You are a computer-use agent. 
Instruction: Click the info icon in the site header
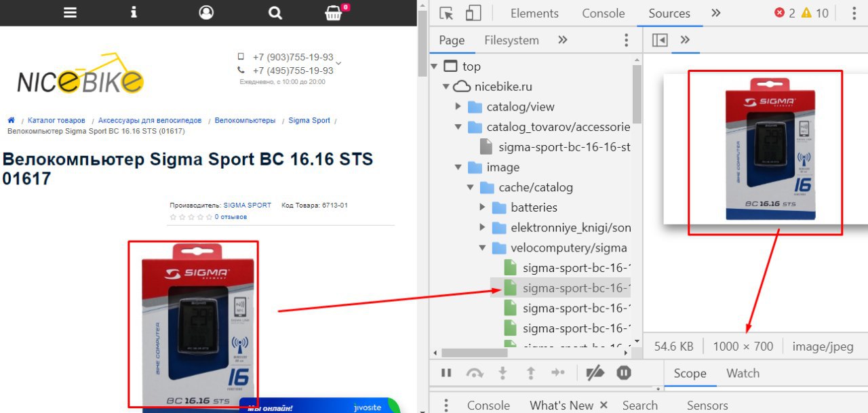(134, 12)
